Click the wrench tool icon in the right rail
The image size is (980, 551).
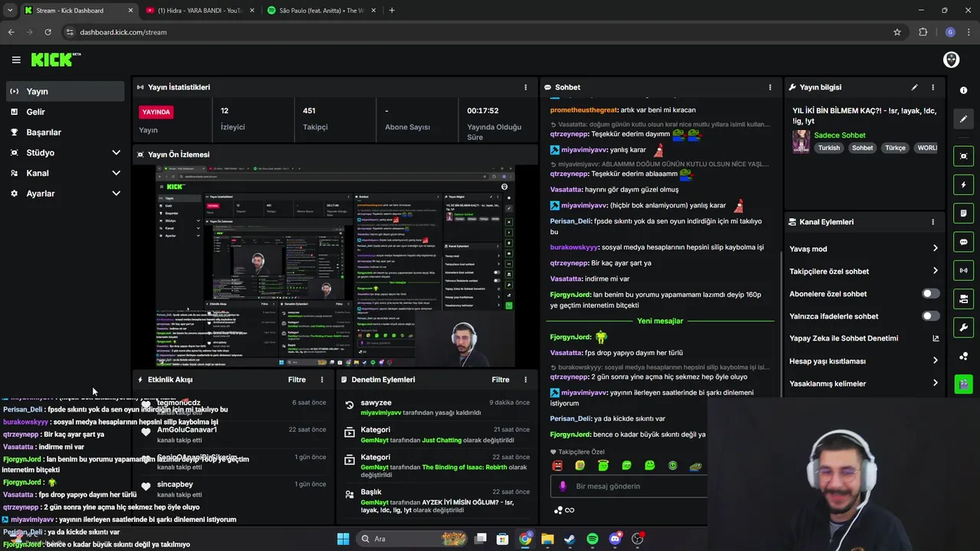[x=963, y=328]
